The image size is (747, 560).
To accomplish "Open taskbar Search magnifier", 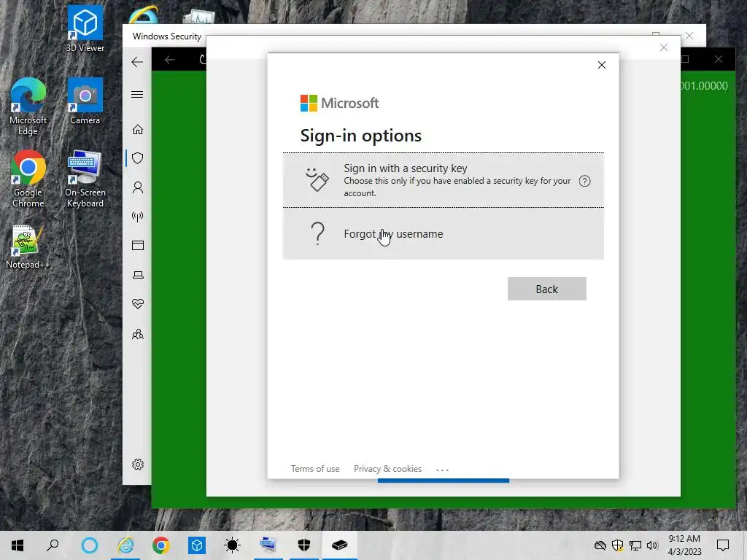I will point(53,545).
